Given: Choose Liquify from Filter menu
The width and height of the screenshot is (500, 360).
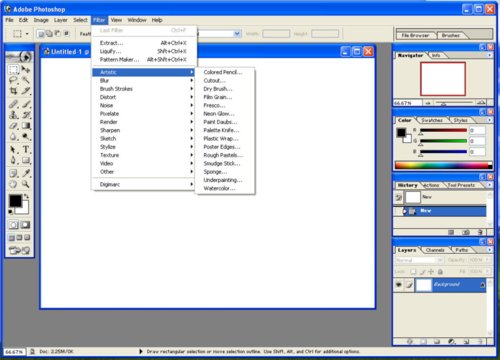Looking at the screenshot, I should tap(143, 51).
